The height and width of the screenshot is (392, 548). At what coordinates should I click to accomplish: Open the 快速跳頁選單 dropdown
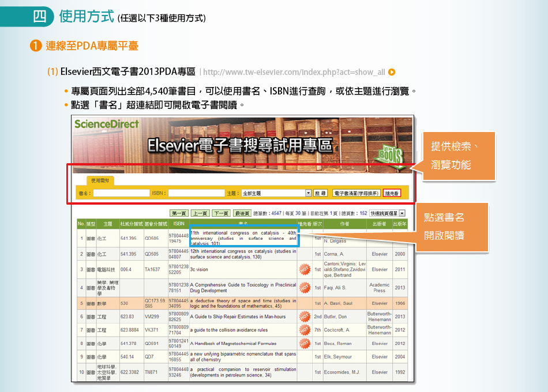387,213
